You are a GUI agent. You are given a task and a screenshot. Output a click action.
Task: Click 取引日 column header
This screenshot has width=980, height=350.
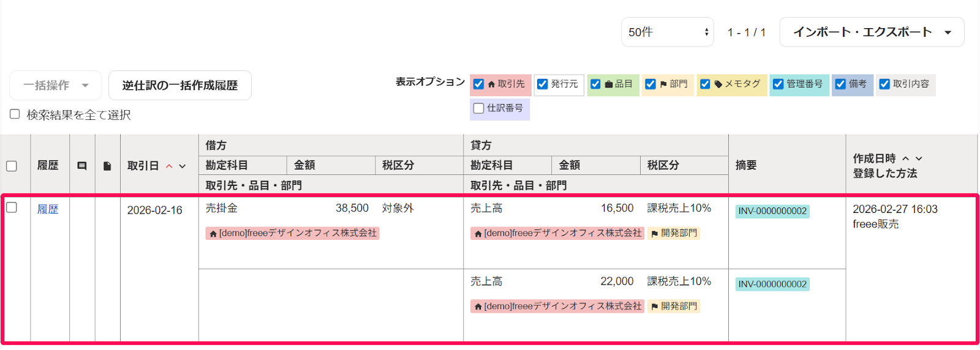[x=143, y=166]
